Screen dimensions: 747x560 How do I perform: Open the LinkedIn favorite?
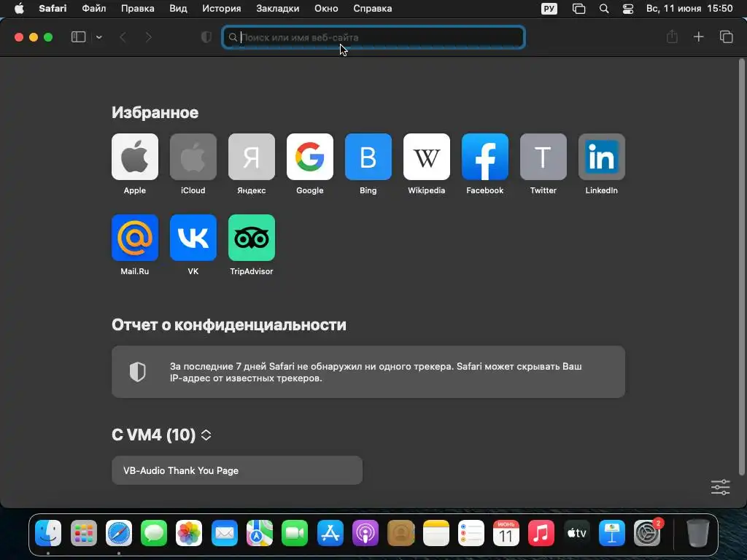pos(602,157)
